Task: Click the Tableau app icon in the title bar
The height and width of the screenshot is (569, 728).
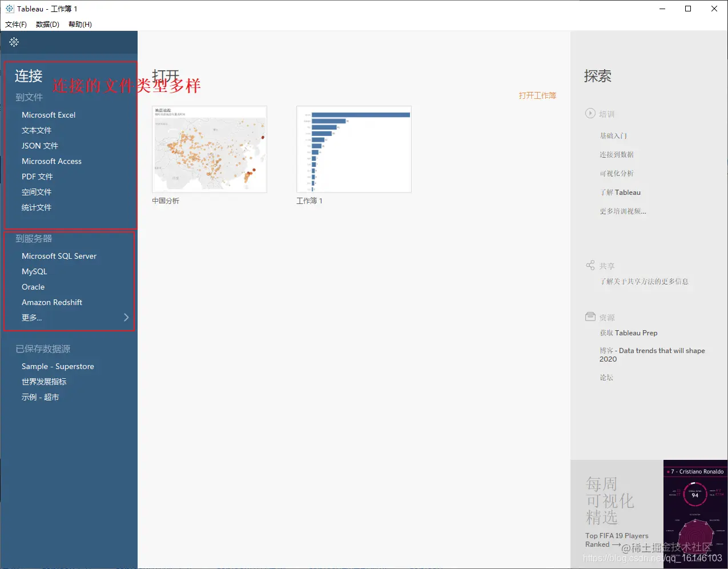Action: [10, 9]
